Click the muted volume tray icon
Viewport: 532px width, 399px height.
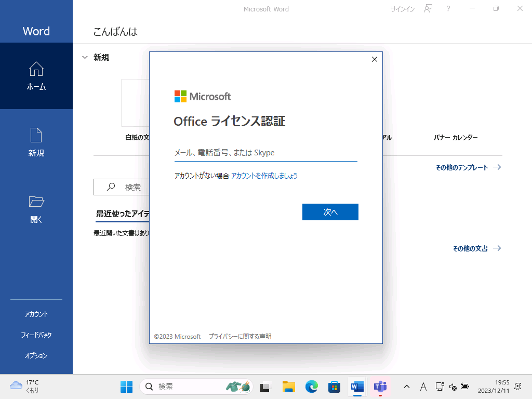click(453, 387)
